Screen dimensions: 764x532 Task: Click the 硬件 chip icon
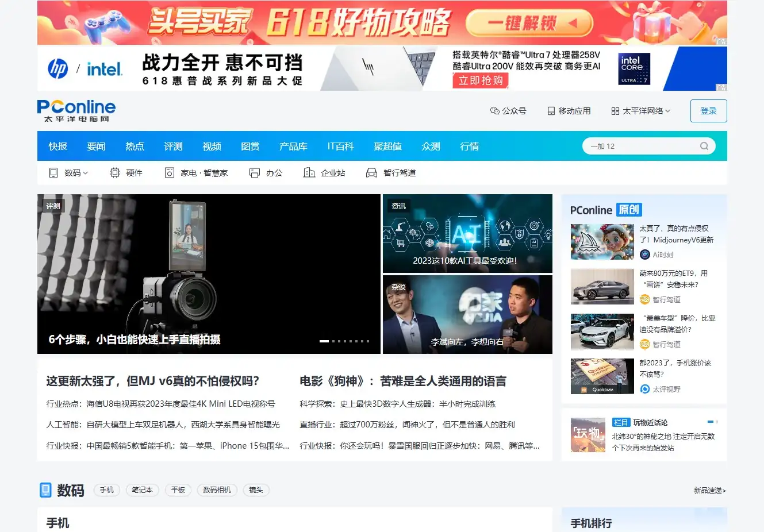coord(115,172)
